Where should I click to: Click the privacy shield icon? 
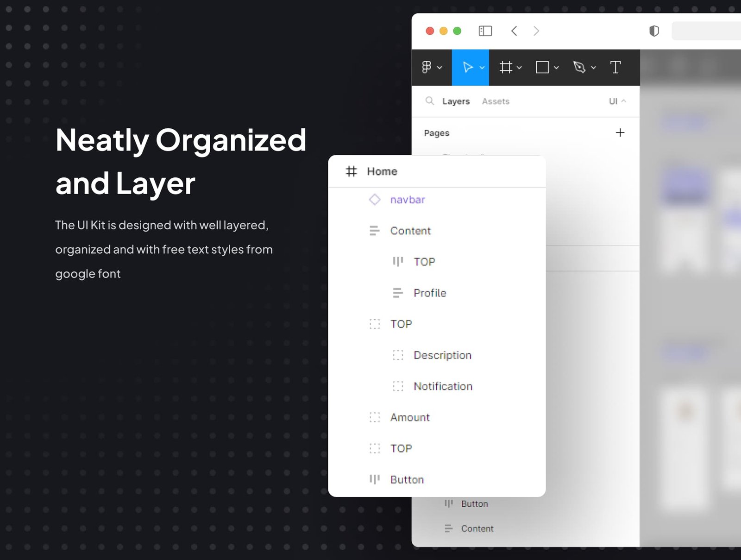point(654,31)
